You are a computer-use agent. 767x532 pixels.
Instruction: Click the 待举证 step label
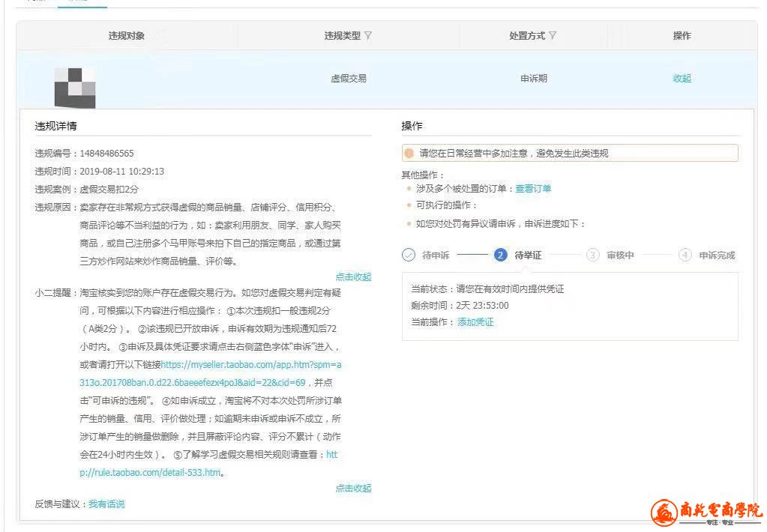pos(528,256)
